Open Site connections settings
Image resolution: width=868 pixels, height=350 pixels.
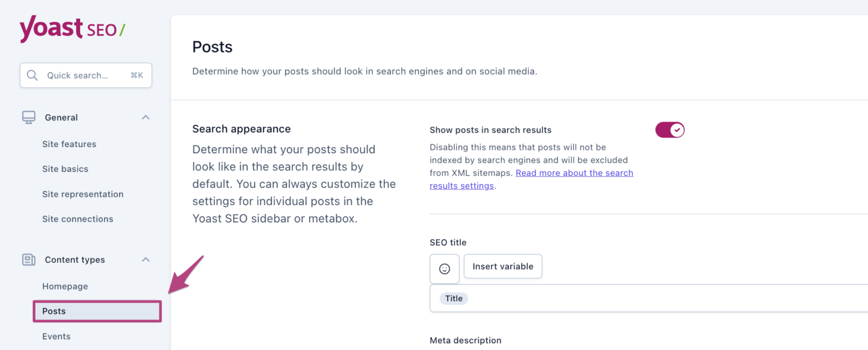coord(77,219)
